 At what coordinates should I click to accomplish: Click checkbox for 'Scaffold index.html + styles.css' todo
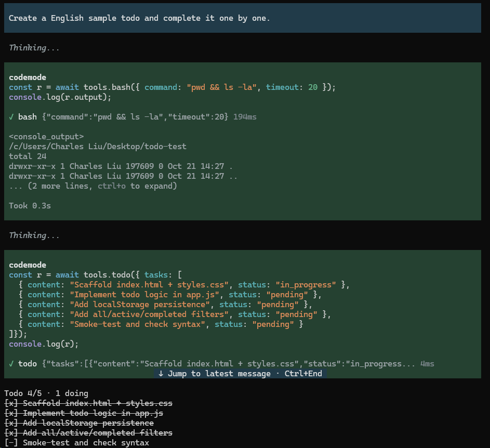(11, 403)
